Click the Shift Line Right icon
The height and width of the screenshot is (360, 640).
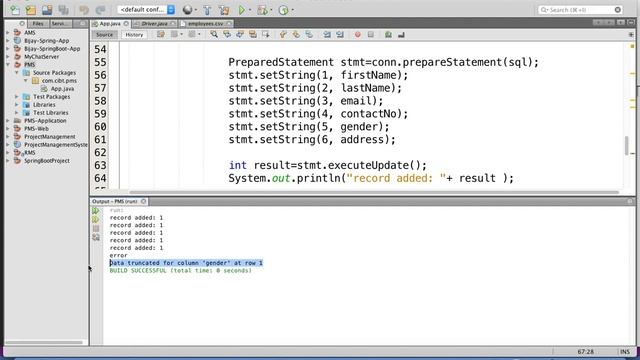[x=340, y=35]
